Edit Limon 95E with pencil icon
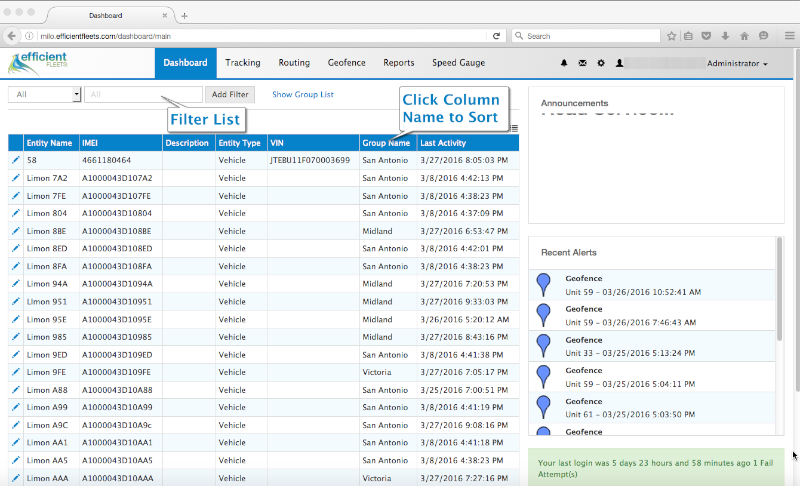The height and width of the screenshot is (486, 800). pyautogui.click(x=16, y=319)
